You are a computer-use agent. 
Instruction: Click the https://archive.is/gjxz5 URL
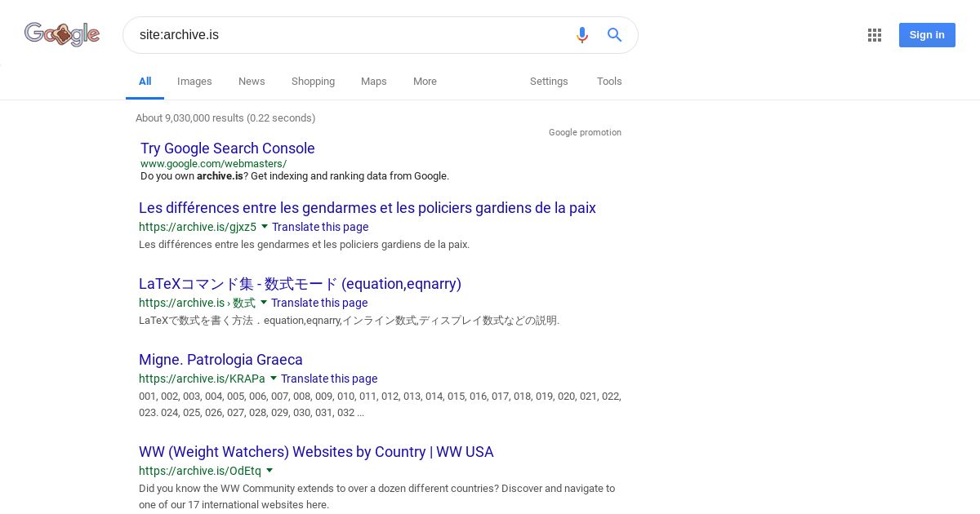coord(198,227)
